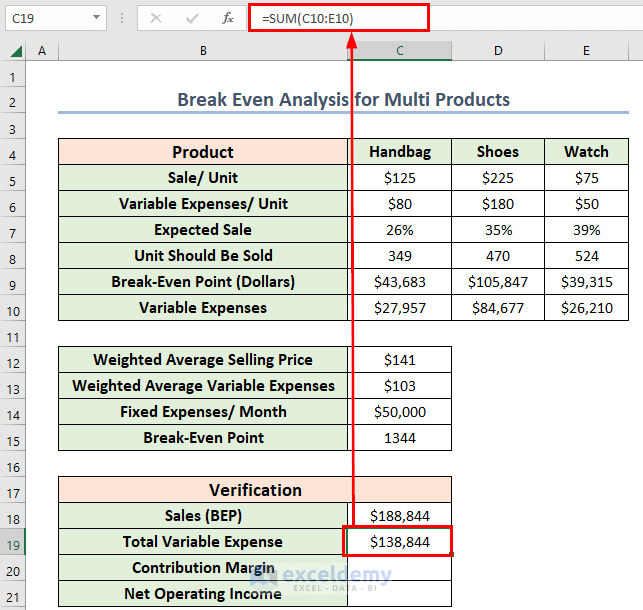Select the 'Fixed Expenses/ Month' label cell

pos(203,412)
